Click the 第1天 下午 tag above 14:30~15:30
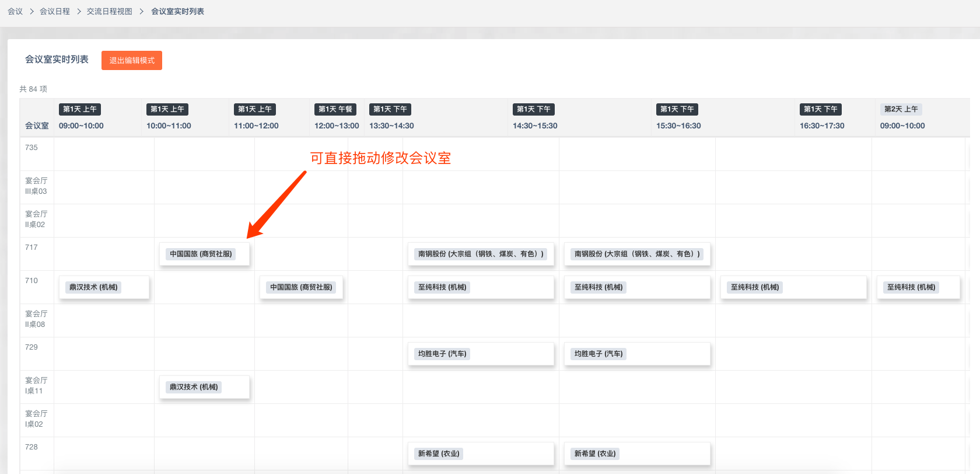980x474 pixels. 534,109
